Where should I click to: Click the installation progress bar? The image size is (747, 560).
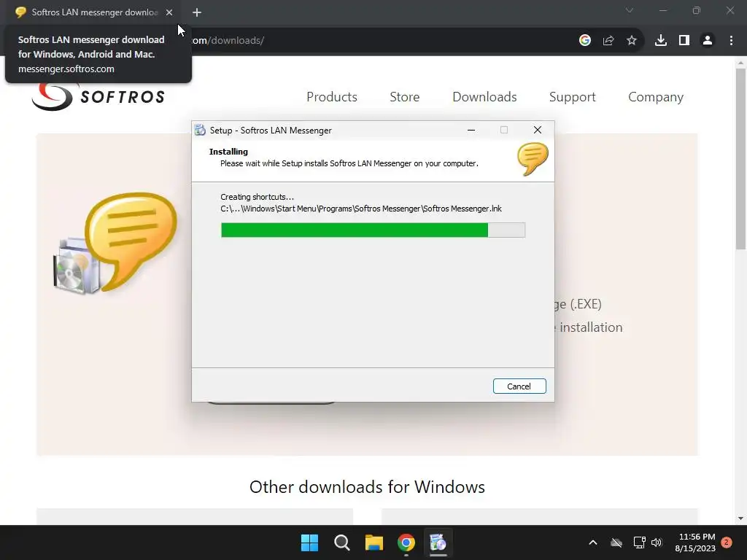click(x=373, y=230)
